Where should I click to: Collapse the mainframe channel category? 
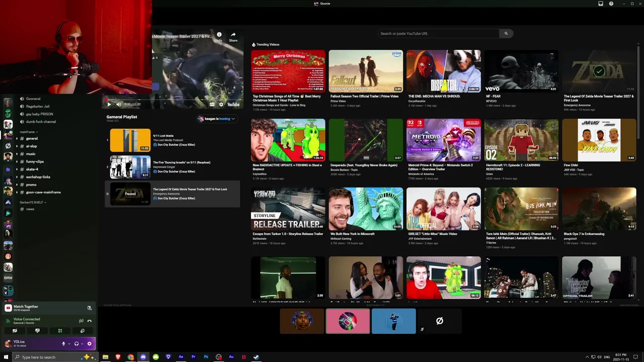29,132
